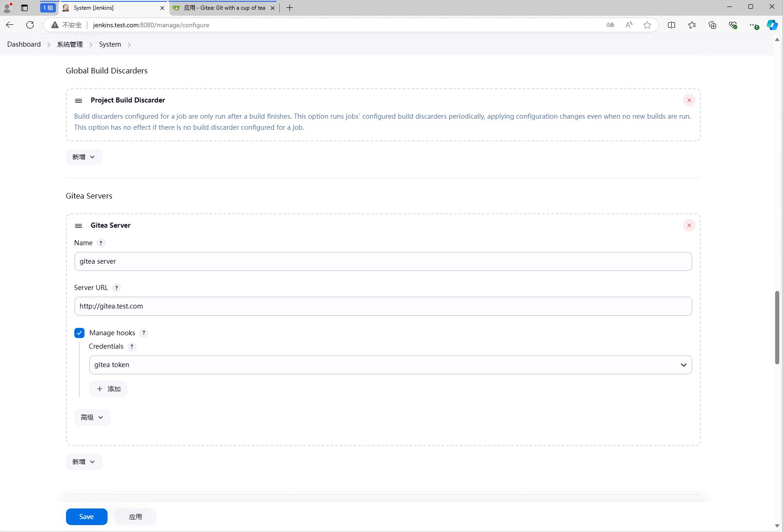Click the System breadcrumb link
783x532 pixels.
[110, 44]
